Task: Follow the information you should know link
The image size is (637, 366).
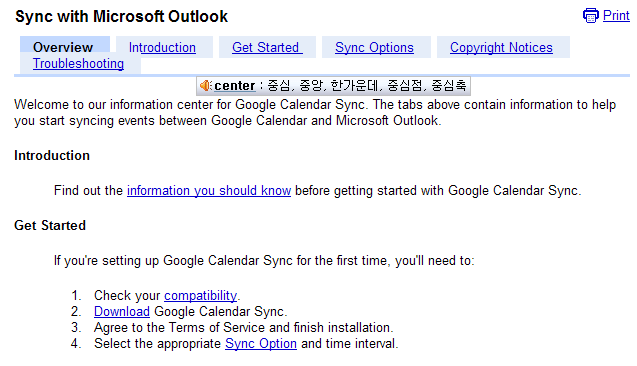Action: 209,191
